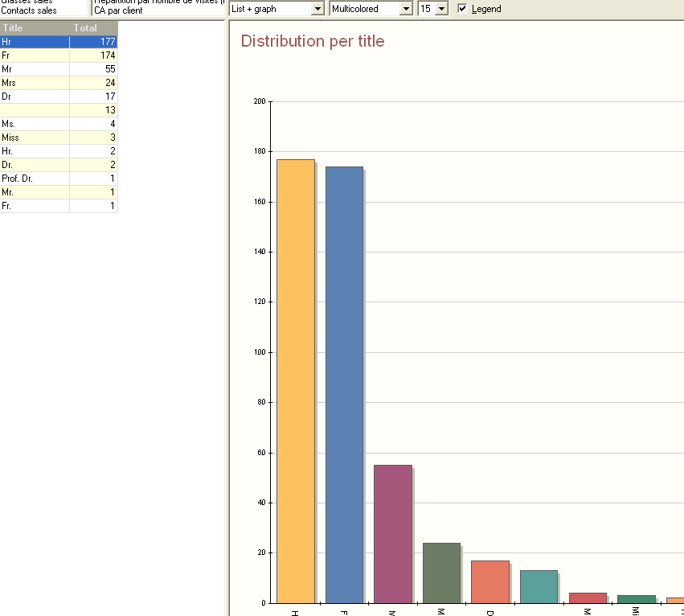684x616 pixels.
Task: Select the Prof. Dr. row
Action: click(59, 179)
